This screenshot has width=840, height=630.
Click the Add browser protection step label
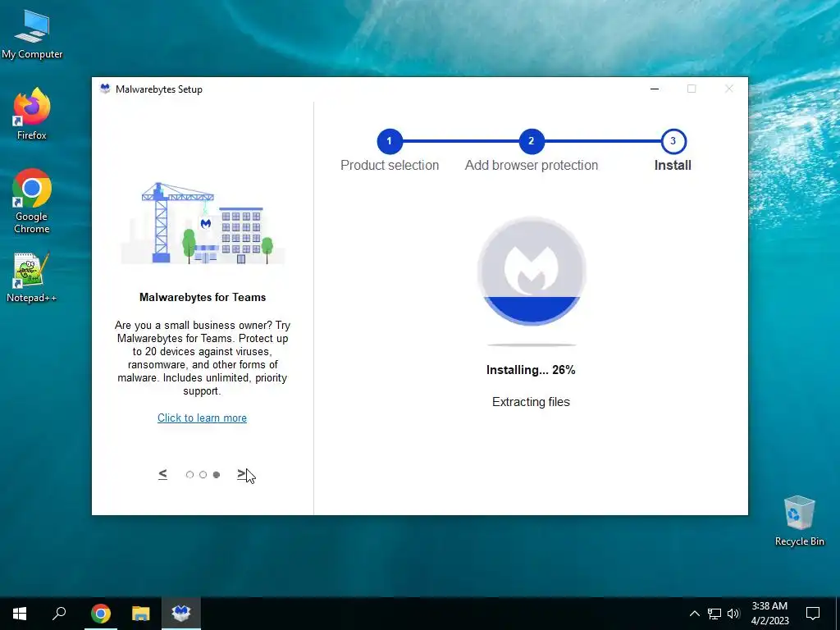tap(532, 165)
